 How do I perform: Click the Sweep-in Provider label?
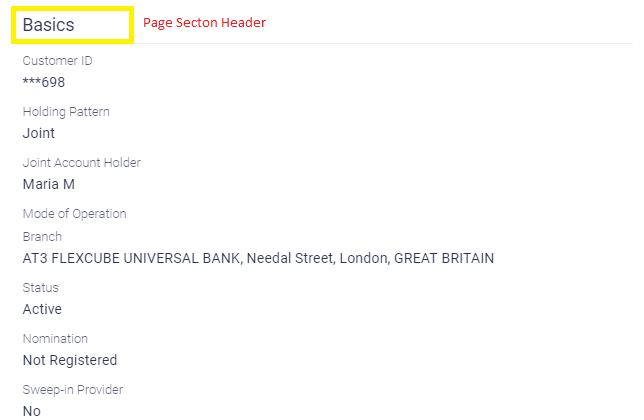(73, 390)
